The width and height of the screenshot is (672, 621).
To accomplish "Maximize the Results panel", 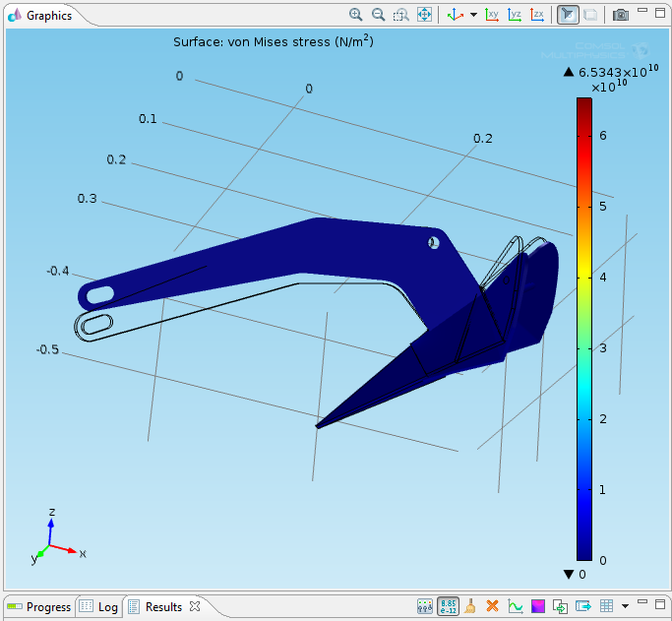I will point(660,604).
